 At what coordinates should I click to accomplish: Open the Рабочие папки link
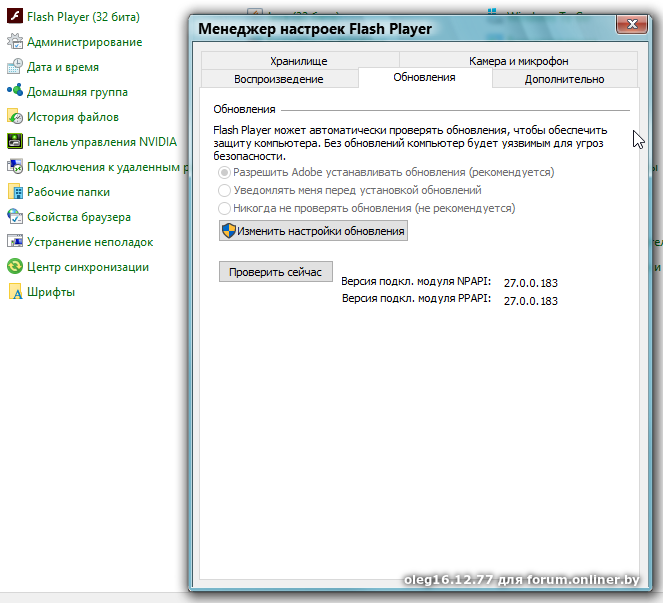click(x=68, y=192)
